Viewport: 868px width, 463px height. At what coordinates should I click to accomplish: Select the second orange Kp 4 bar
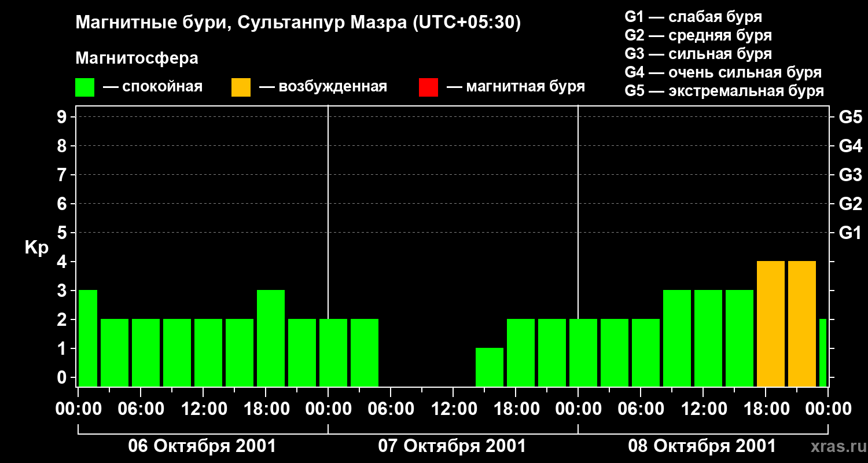(x=802, y=324)
